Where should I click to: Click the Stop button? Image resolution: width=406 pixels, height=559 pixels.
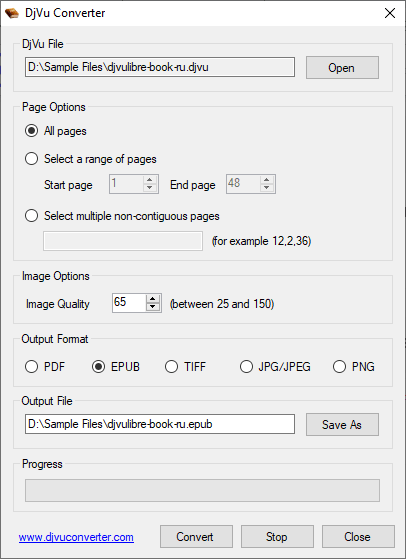pyautogui.click(x=277, y=537)
